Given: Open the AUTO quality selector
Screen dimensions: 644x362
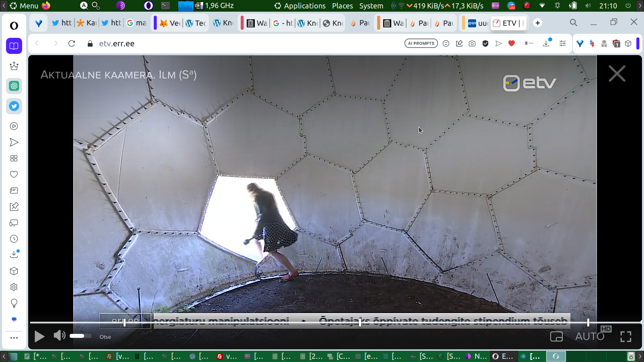Looking at the screenshot, I should click(x=589, y=336).
